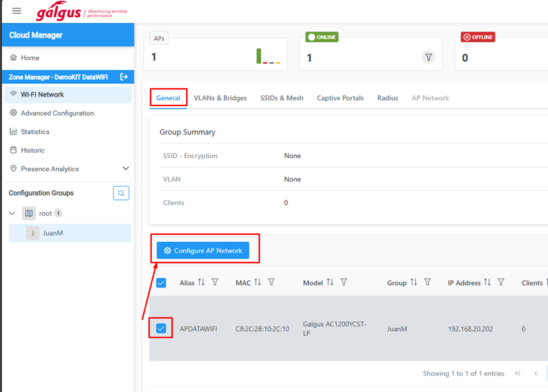Image resolution: width=548 pixels, height=392 pixels.
Task: Sort by Group column arrows
Action: click(x=414, y=283)
